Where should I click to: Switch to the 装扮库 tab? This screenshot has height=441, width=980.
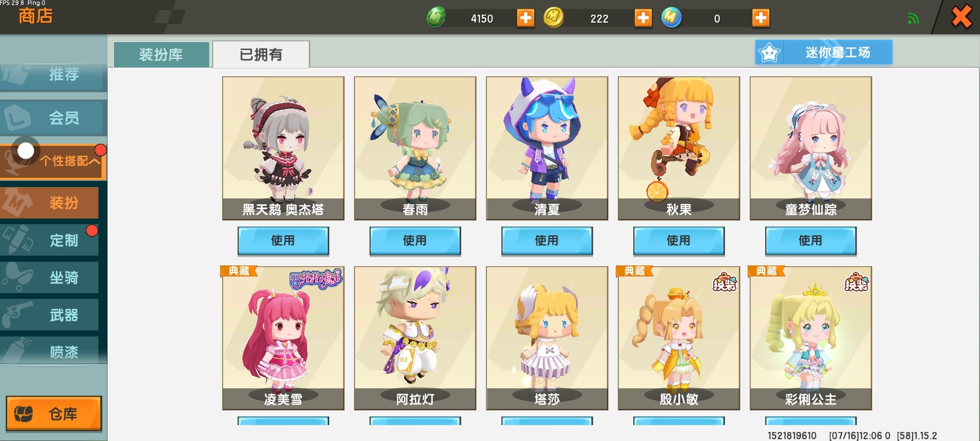tap(161, 54)
